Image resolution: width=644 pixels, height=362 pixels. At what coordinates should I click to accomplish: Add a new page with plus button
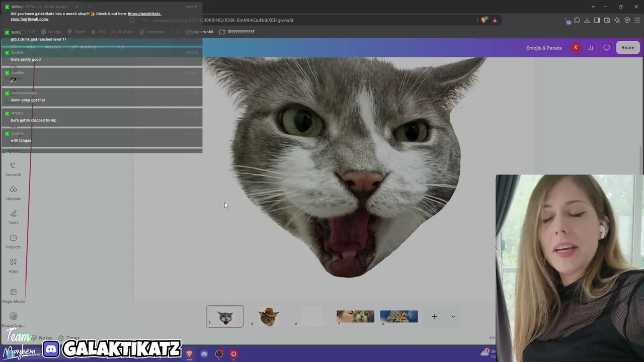434,316
